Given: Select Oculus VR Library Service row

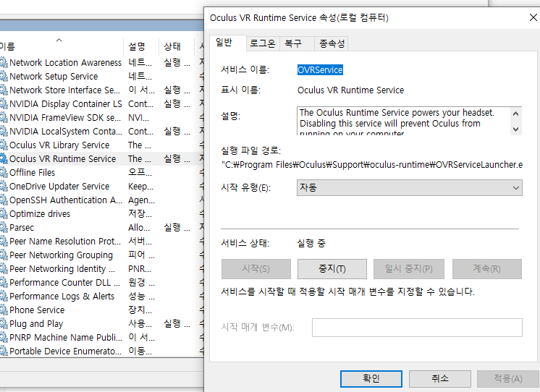Looking at the screenshot, I should point(102,145).
